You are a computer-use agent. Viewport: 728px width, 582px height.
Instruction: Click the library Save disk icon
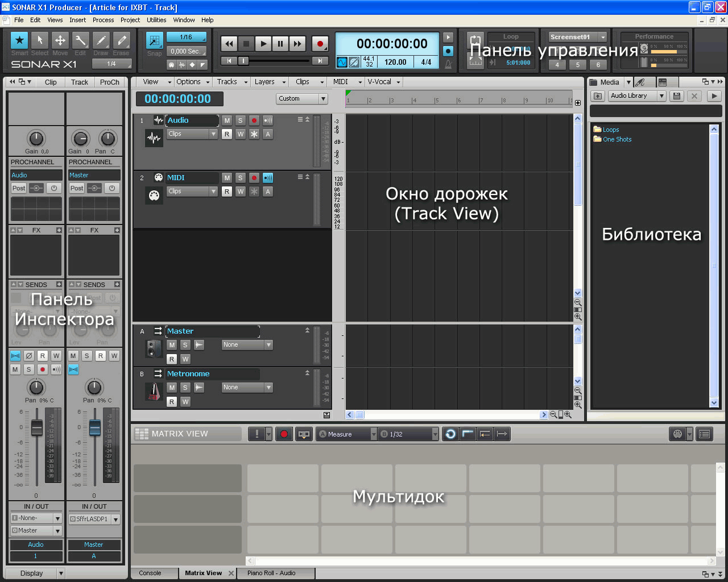tap(677, 96)
